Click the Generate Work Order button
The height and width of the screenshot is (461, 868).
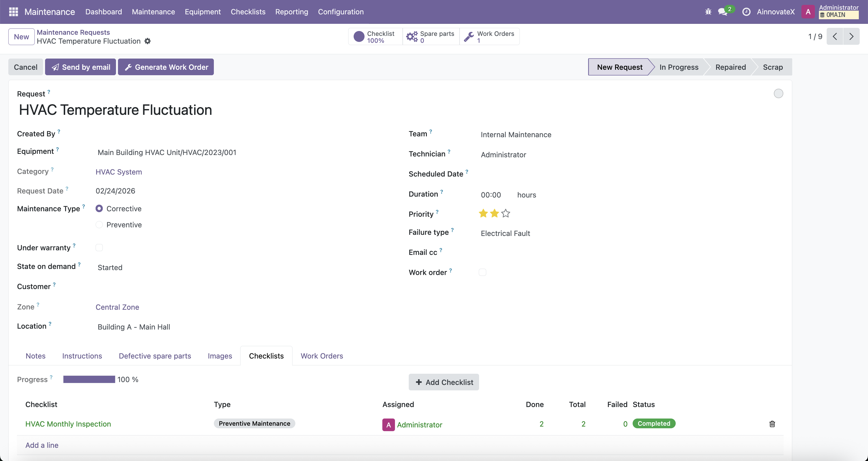(x=166, y=67)
